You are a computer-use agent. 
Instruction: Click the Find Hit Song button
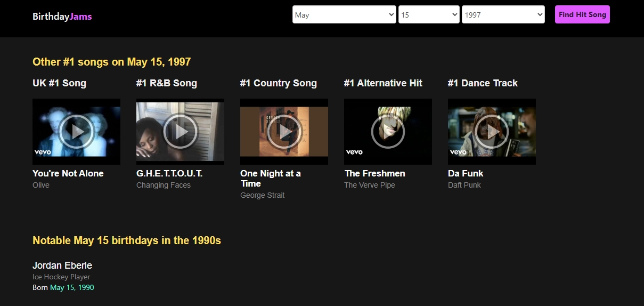pos(582,15)
